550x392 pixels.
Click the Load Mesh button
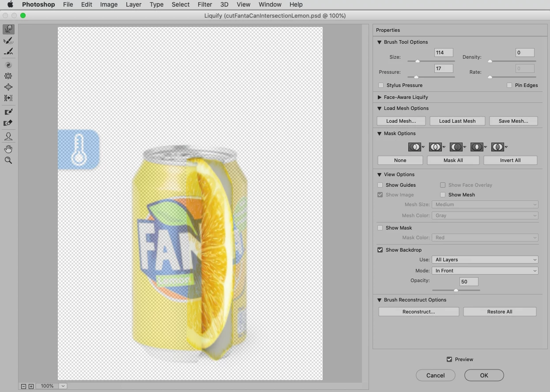[x=401, y=121]
